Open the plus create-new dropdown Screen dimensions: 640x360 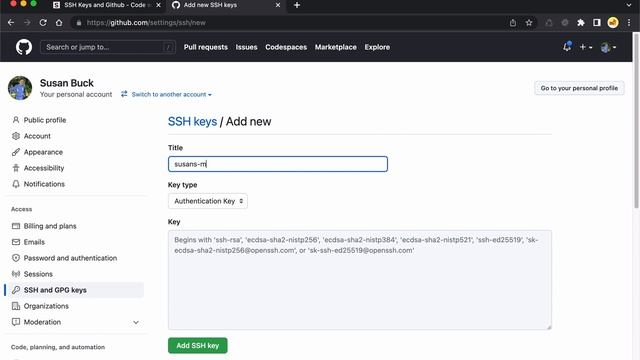point(586,47)
